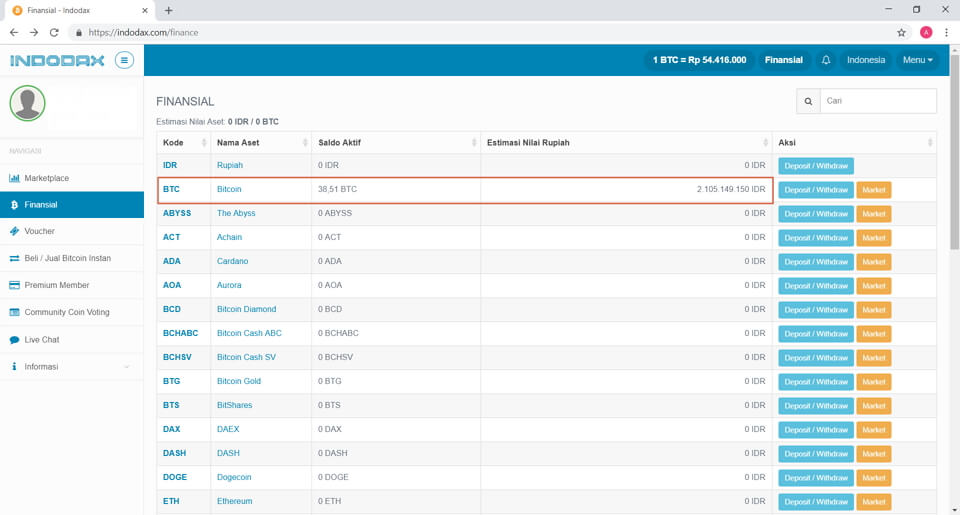
Task: Open the Bitcoin Cash ABC link
Action: (249, 333)
